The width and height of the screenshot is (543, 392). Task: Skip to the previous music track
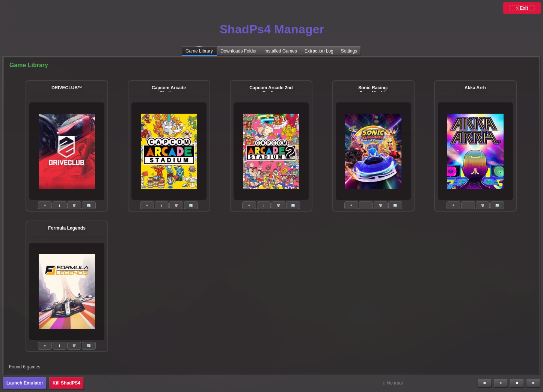(484, 383)
